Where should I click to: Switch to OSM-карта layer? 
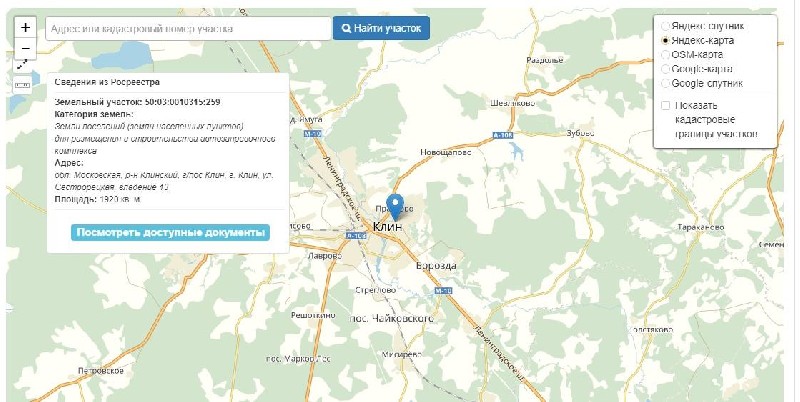point(665,55)
